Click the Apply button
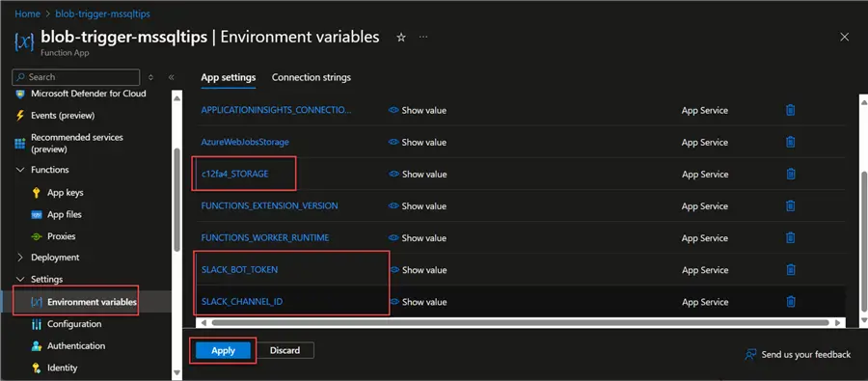The image size is (868, 381). [x=223, y=350]
